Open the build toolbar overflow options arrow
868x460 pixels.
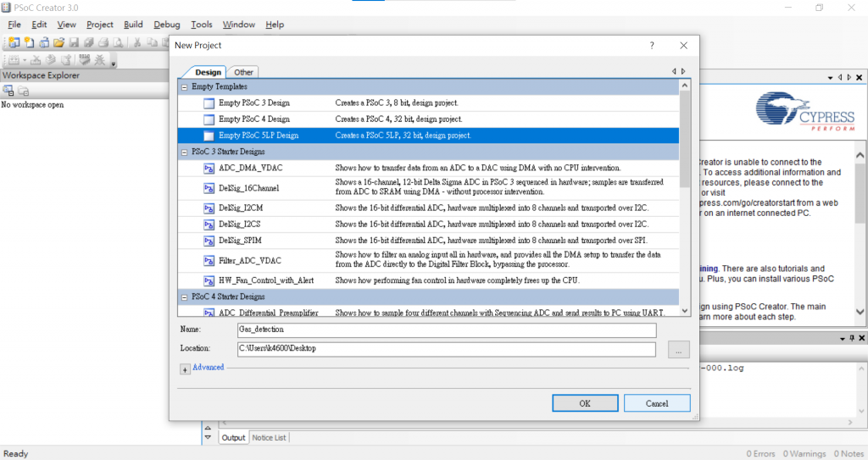114,64
